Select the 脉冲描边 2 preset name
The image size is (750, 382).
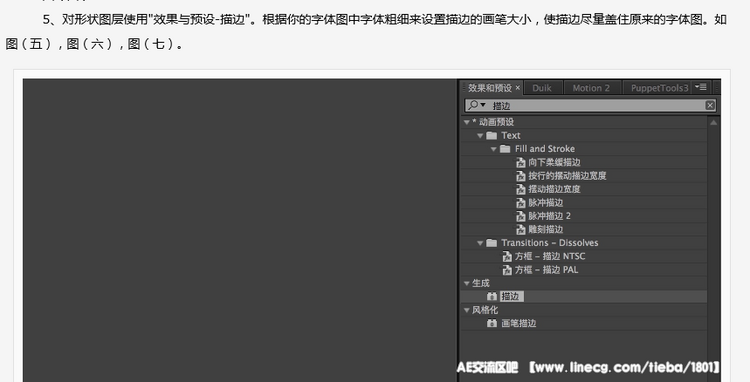click(549, 216)
